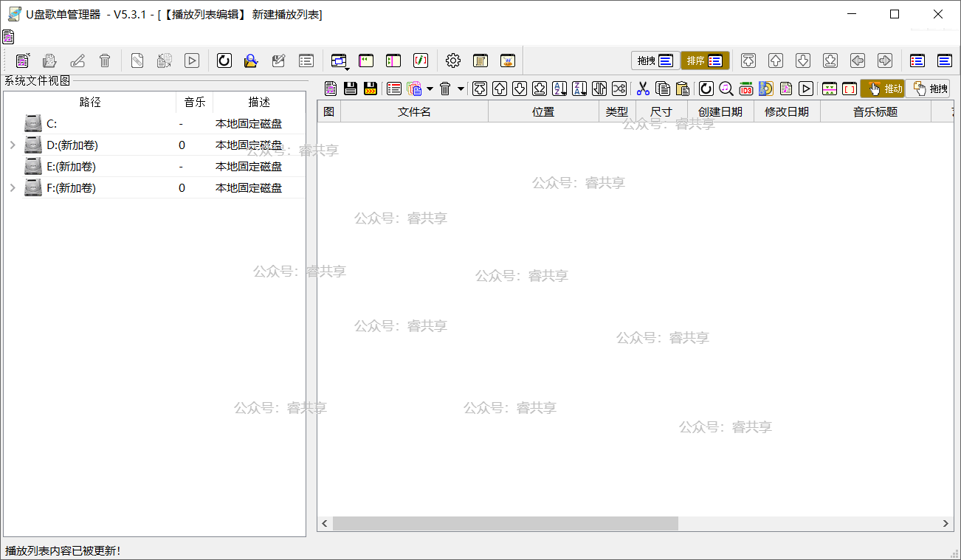Click the settings gear icon in main toolbar
Image resolution: width=961 pixels, height=560 pixels.
453,61
